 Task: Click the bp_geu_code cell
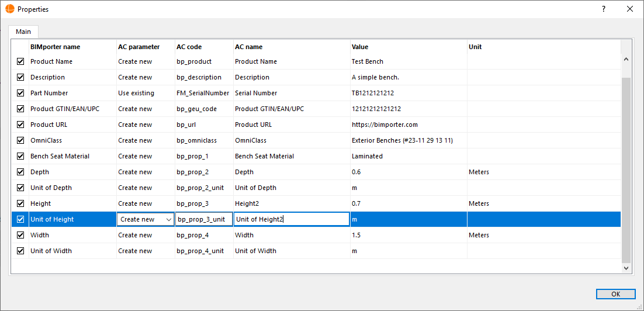[x=204, y=109]
